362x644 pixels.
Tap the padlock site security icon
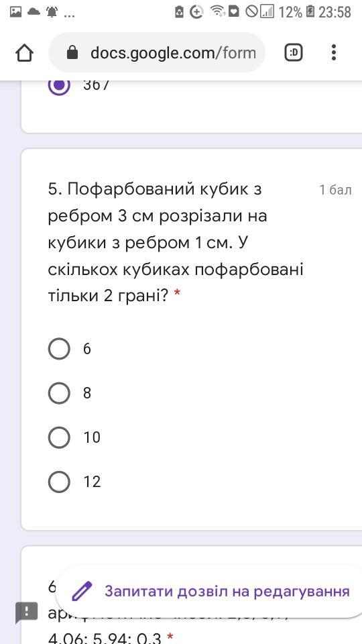tap(72, 52)
